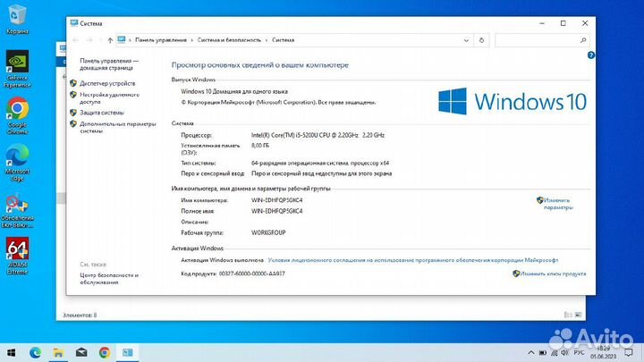Screen dimensions: 644x362
Task: Maximize the System window
Action: (563, 23)
